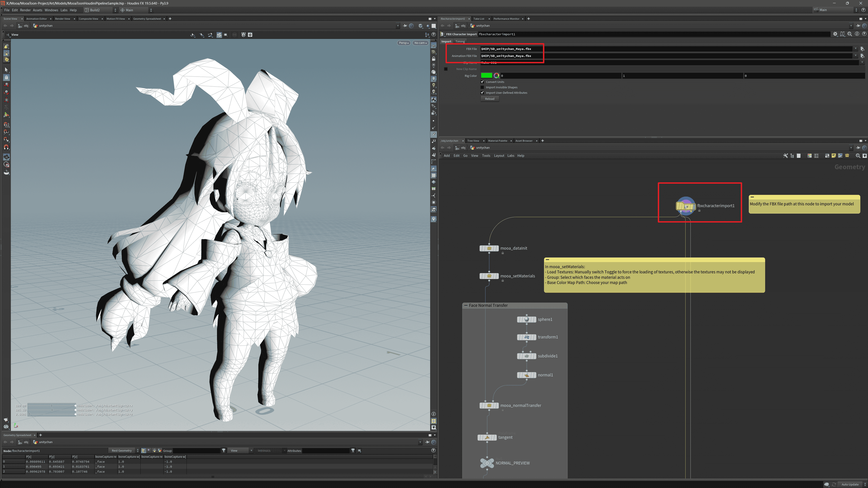Toggle the Secure Selection lock in left toolbar
868x488 pixels.
[6, 77]
